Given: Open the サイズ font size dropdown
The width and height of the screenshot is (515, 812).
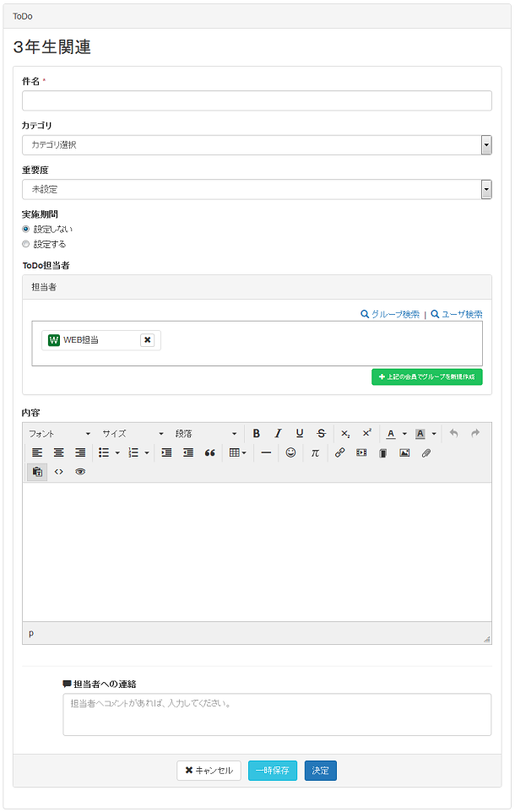Looking at the screenshot, I should point(133,433).
